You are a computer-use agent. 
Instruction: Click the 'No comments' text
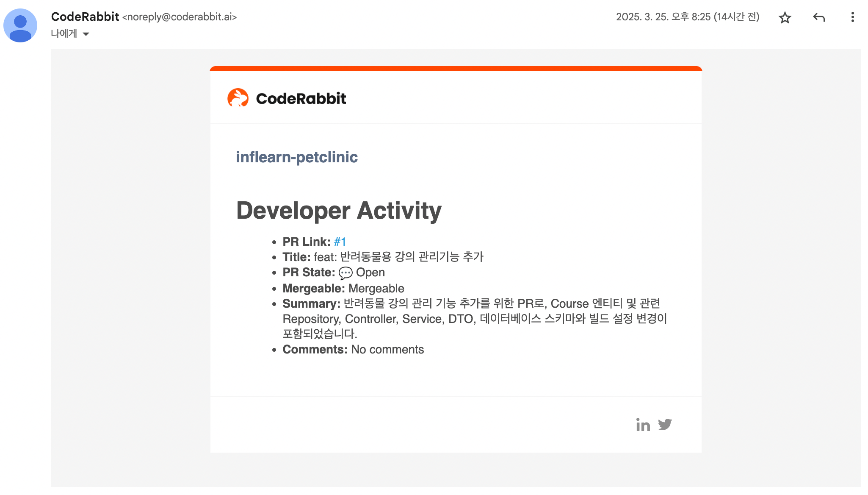[387, 349]
